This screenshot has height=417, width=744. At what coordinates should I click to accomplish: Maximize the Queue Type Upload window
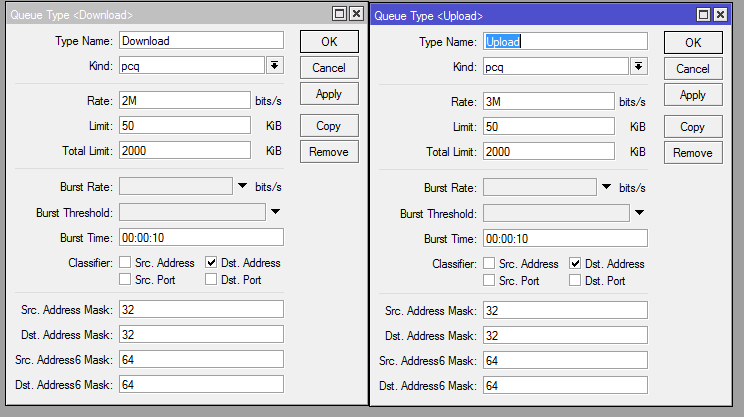704,15
